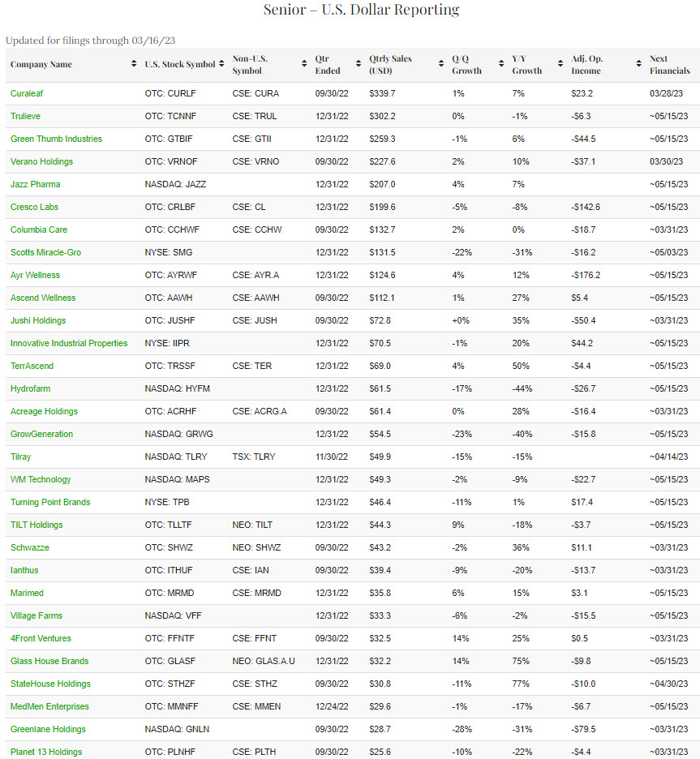Click the Scotts Miracle-Gro company name
The width and height of the screenshot is (700, 759).
pyautogui.click(x=45, y=252)
